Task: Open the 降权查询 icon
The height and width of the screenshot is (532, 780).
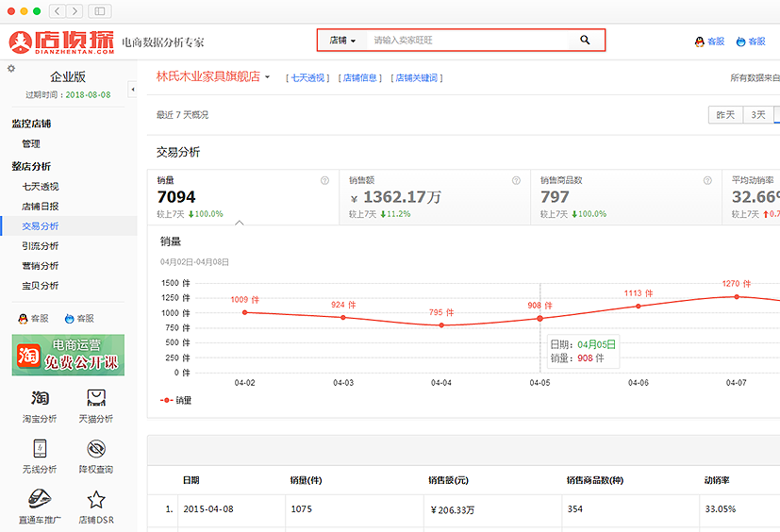Action: [95, 450]
